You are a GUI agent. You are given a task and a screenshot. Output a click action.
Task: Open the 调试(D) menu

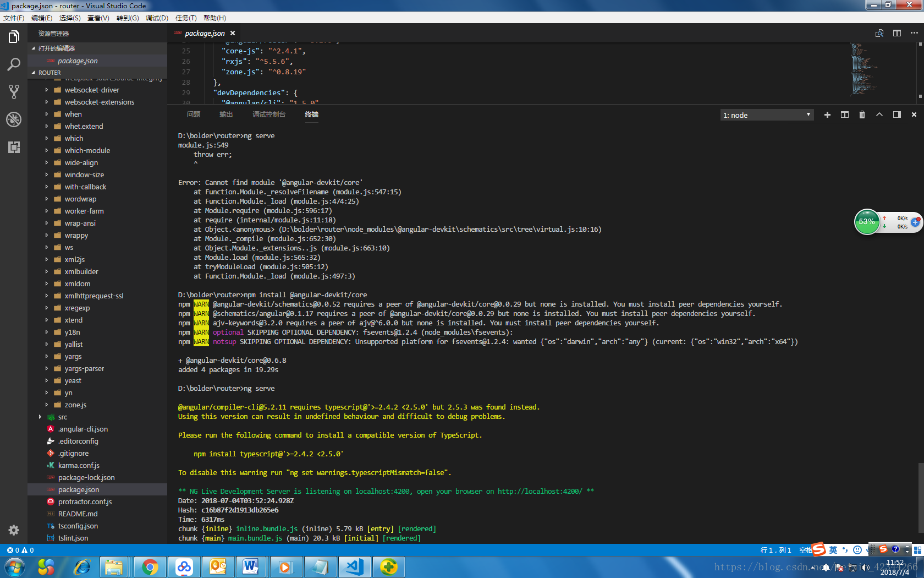[x=157, y=18]
